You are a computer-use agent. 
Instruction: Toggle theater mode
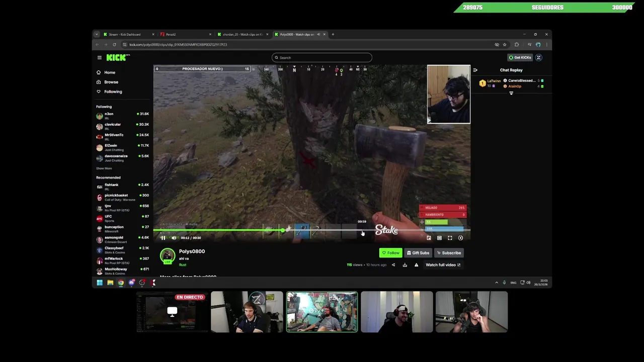click(439, 238)
